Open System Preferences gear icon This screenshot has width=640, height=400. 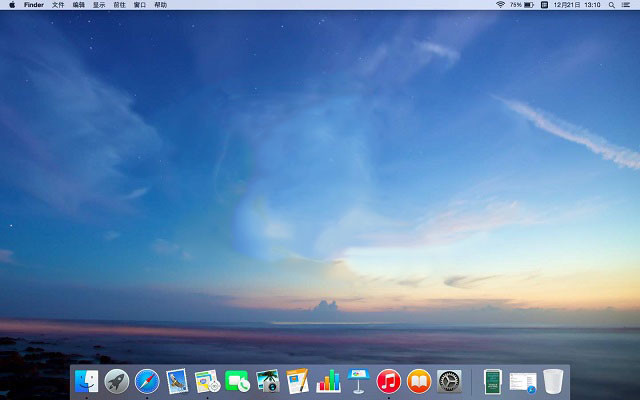click(449, 381)
